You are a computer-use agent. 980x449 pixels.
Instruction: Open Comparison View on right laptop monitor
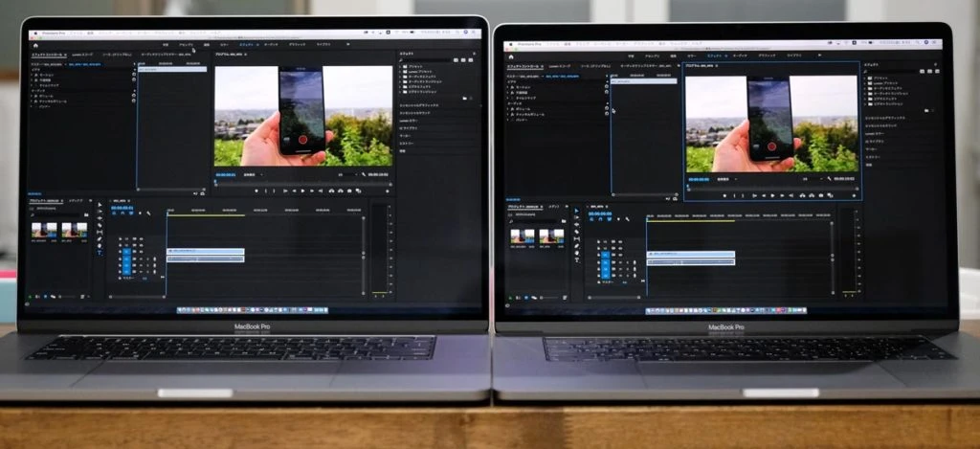[830, 195]
